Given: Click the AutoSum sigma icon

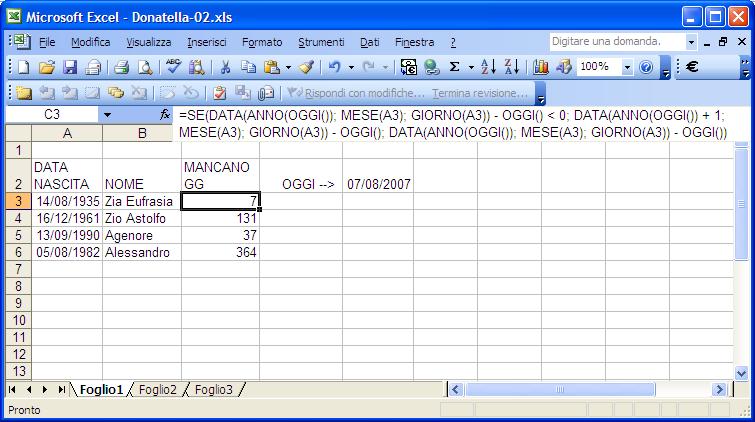Looking at the screenshot, I should coord(455,67).
